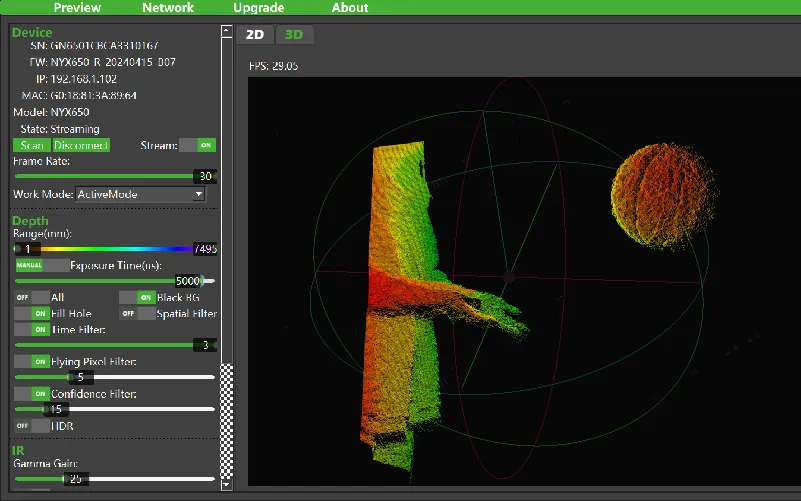The width and height of the screenshot is (801, 501).
Task: Enable the All depth filter toggle
Action: coord(32,297)
